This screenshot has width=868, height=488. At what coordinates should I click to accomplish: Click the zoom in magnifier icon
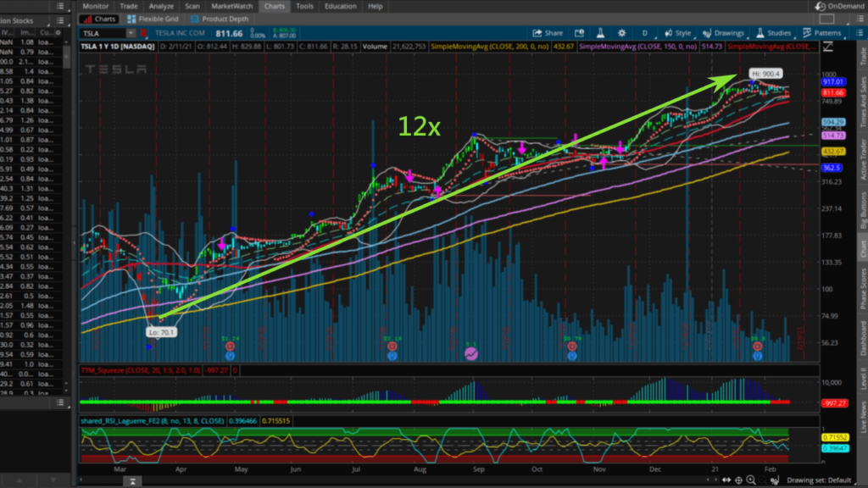pyautogui.click(x=751, y=480)
